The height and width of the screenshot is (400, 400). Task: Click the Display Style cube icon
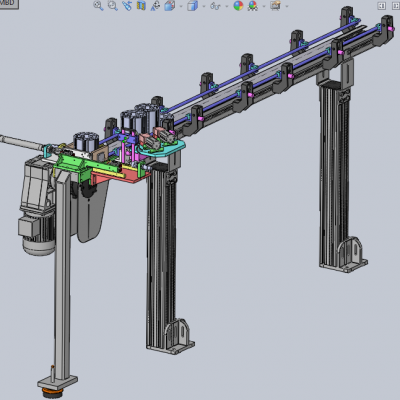(x=192, y=5)
